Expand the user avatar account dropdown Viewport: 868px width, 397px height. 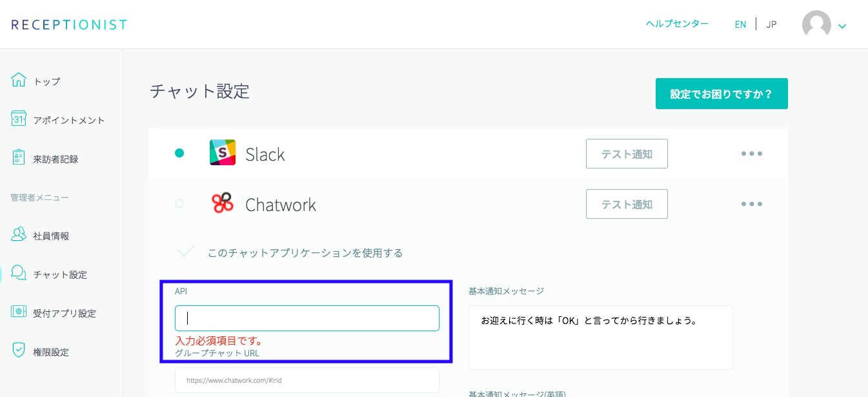coord(824,26)
